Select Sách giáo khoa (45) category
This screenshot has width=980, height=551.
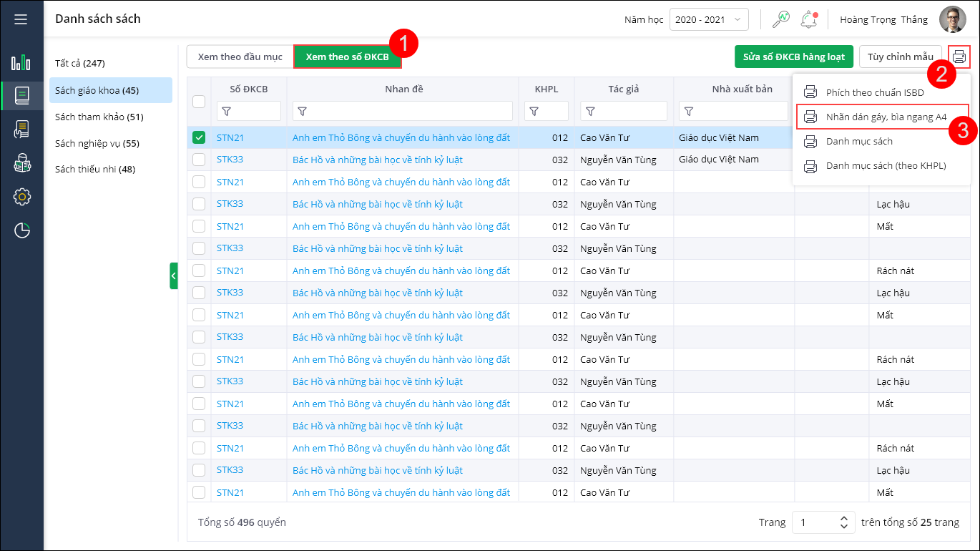[x=111, y=90]
